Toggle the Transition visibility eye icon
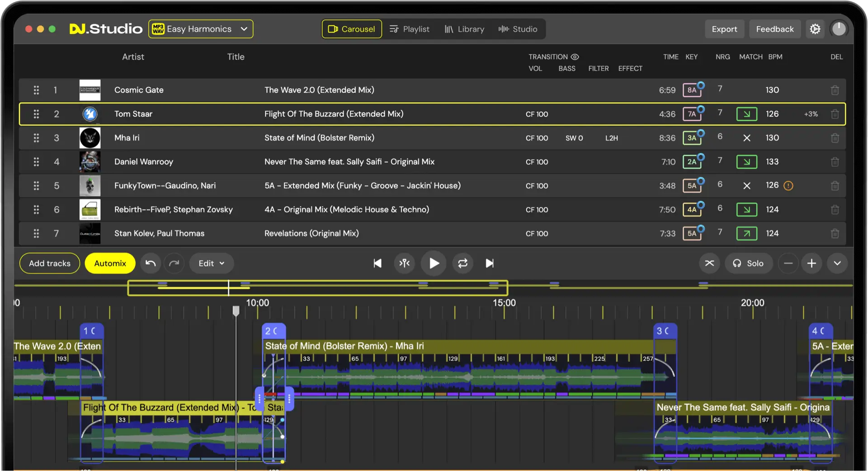 pos(575,57)
